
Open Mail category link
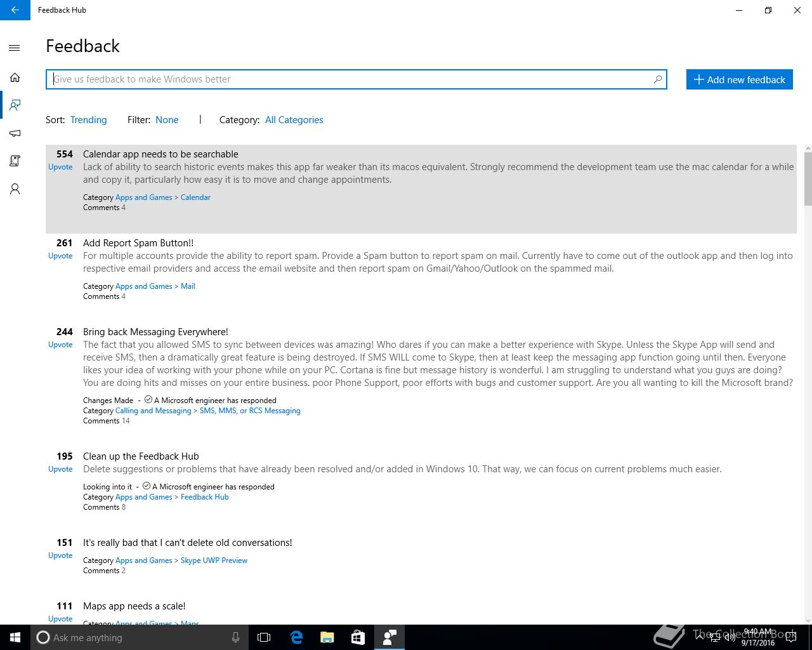(188, 286)
